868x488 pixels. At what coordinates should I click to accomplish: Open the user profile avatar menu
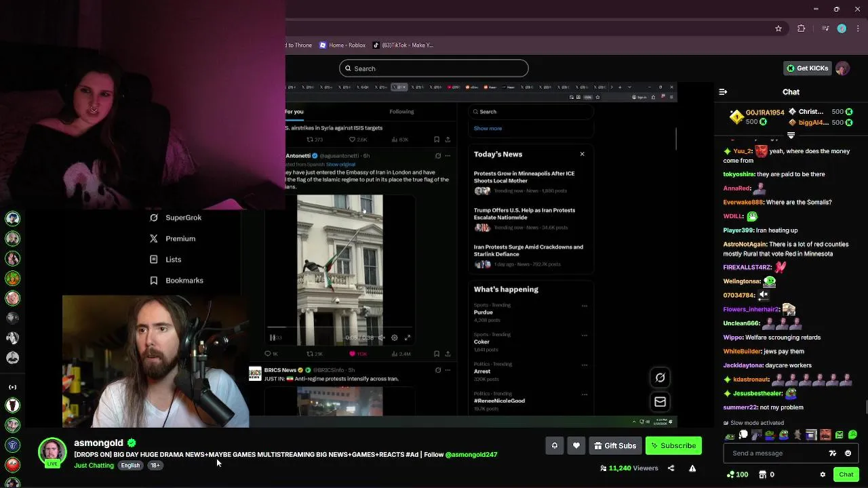(x=842, y=68)
